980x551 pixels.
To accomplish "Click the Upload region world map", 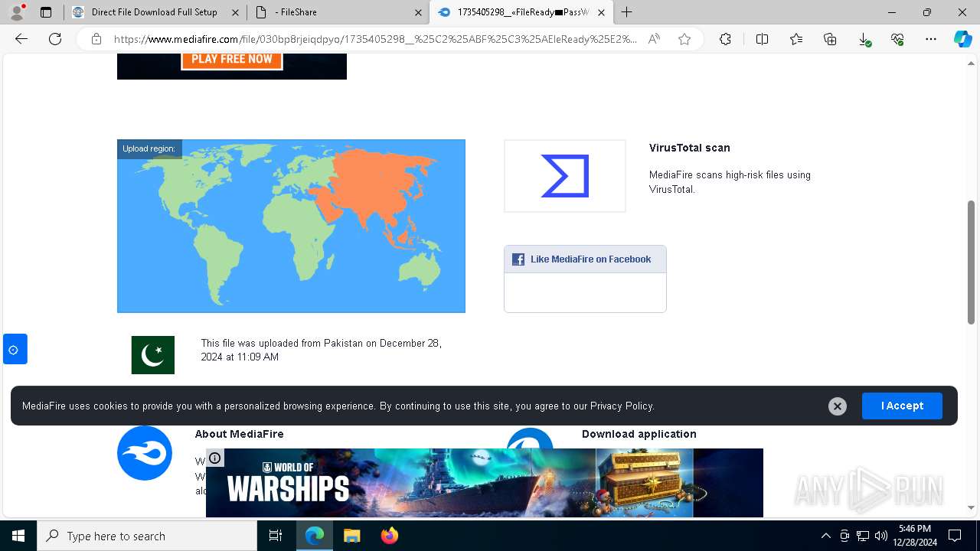I will [291, 226].
